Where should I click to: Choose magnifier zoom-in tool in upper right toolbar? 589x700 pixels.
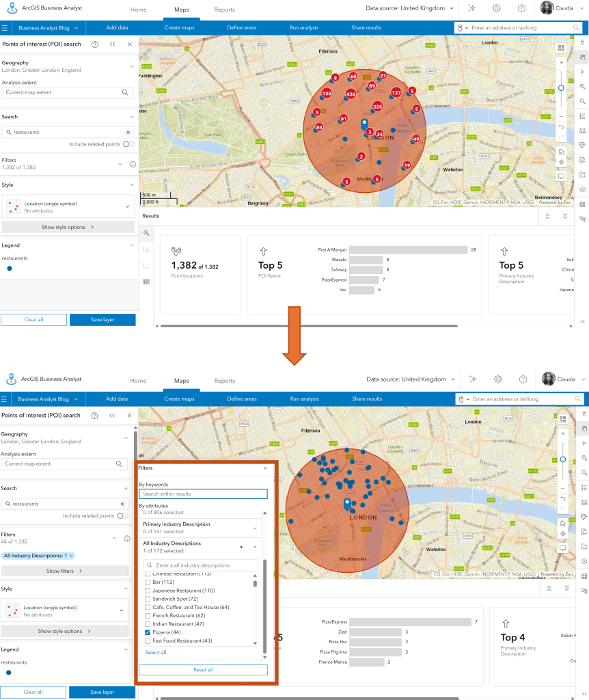tap(582, 87)
